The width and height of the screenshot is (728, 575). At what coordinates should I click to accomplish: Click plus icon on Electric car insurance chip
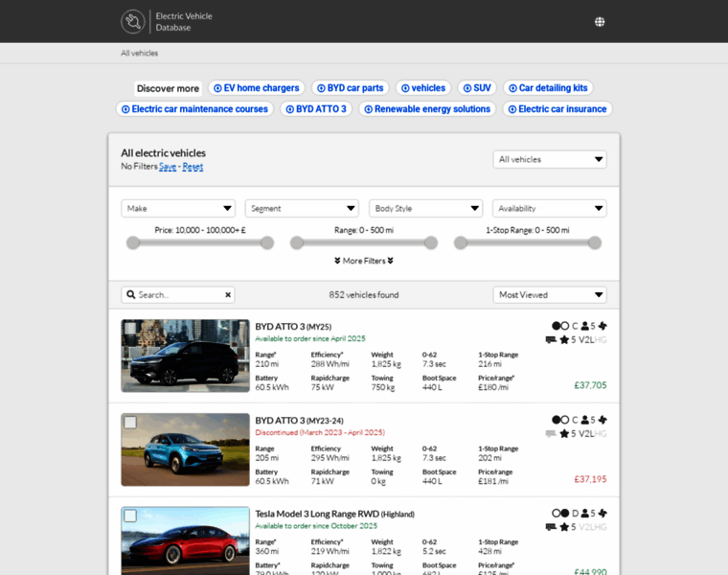tap(512, 109)
